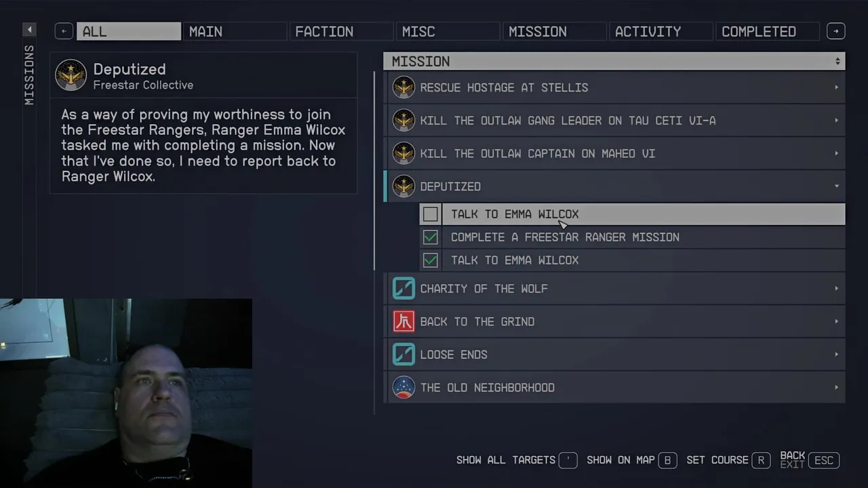Click the red Ryujin icon for Back to the Grind

403,321
